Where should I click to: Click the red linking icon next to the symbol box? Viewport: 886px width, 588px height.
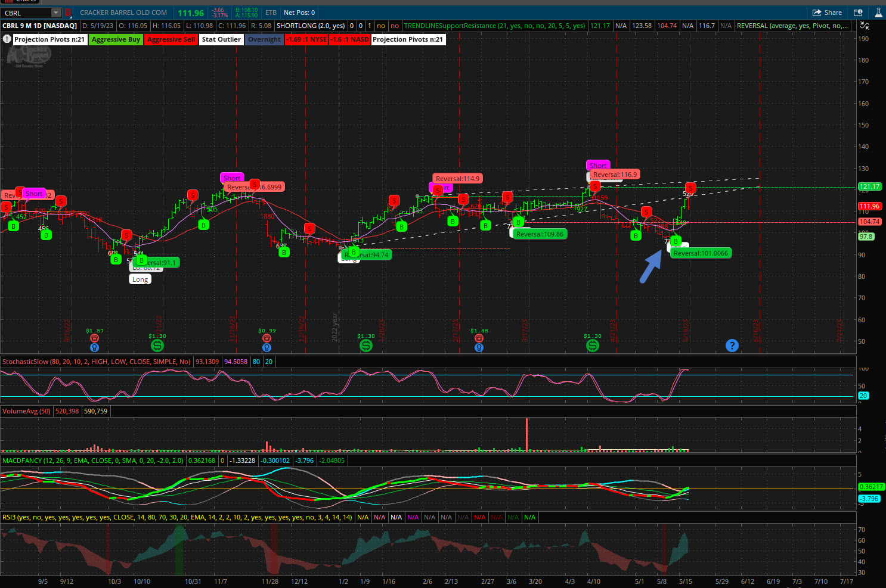(68, 13)
